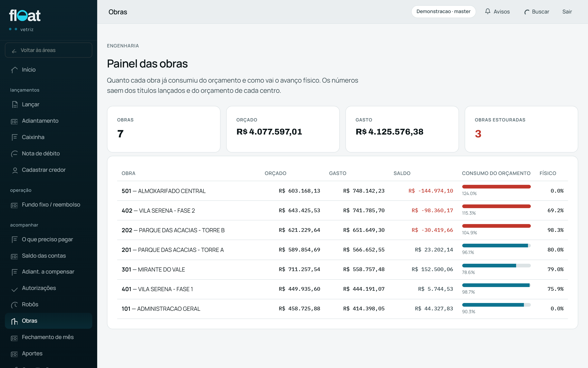Image resolution: width=588 pixels, height=368 pixels.
Task: Open Fundo fixo / reembolso
Action: (49, 205)
